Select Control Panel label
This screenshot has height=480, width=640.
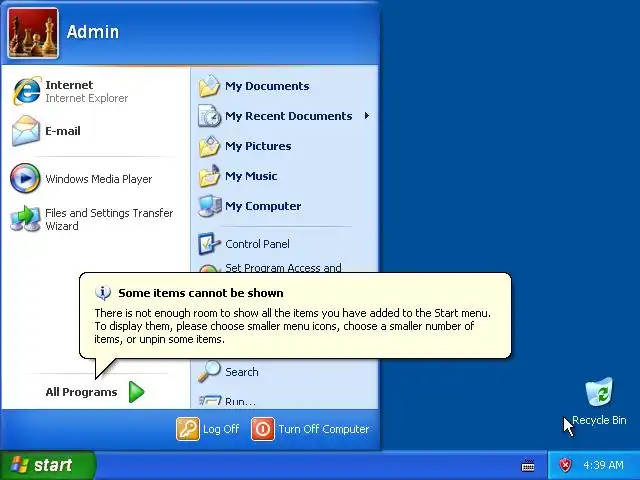pyautogui.click(x=258, y=244)
